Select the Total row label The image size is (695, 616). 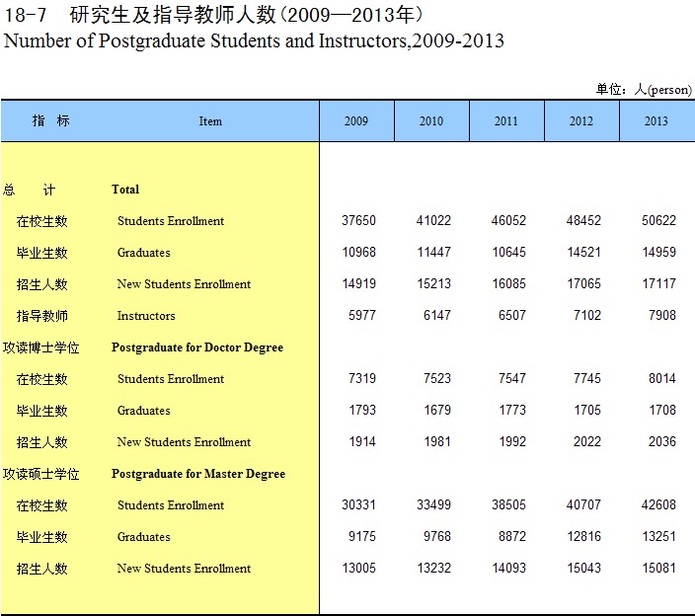(x=125, y=190)
